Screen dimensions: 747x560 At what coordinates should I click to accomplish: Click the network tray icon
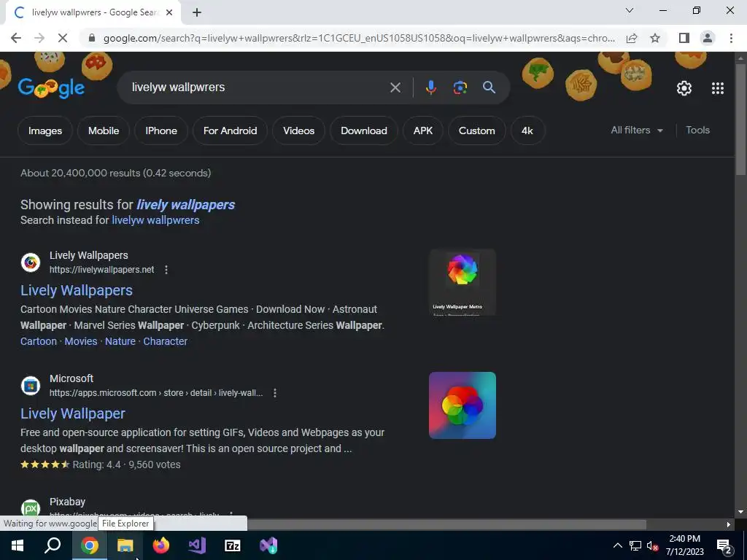[x=635, y=545]
